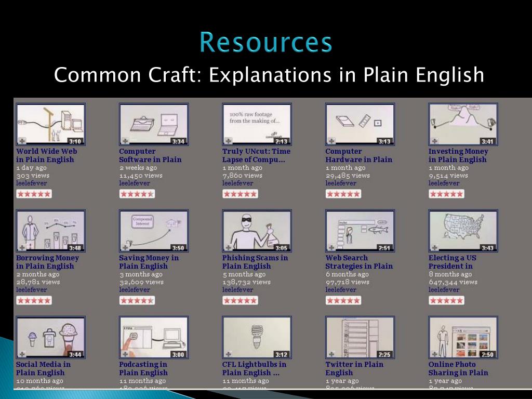Open leelefever channel under Phishing Scams
Viewport: 532px width, 399px height.
pyautogui.click(x=237, y=290)
